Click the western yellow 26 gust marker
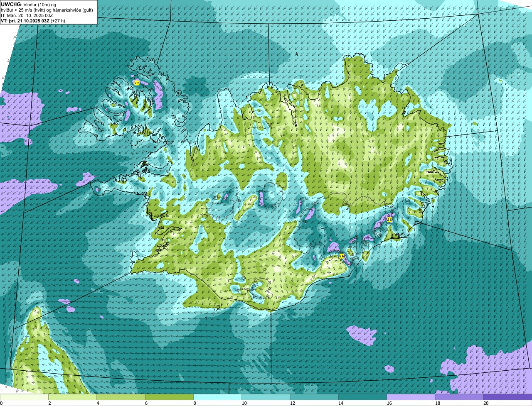 tap(342, 256)
